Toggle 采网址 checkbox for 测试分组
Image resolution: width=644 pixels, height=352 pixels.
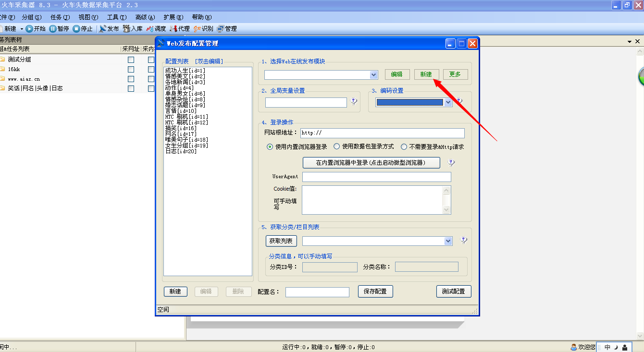131,60
